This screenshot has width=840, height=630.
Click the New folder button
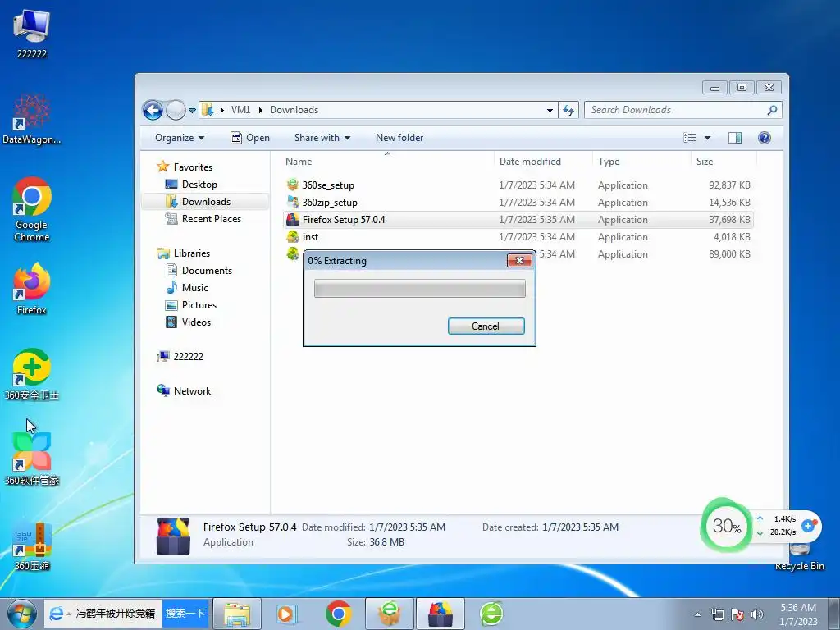tap(399, 138)
